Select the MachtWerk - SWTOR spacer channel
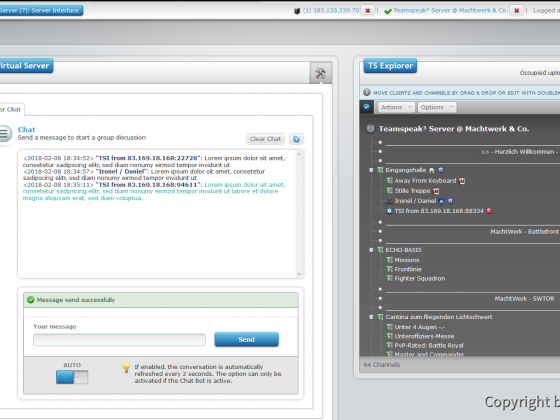Screen dimensions: 560x420 [524, 299]
